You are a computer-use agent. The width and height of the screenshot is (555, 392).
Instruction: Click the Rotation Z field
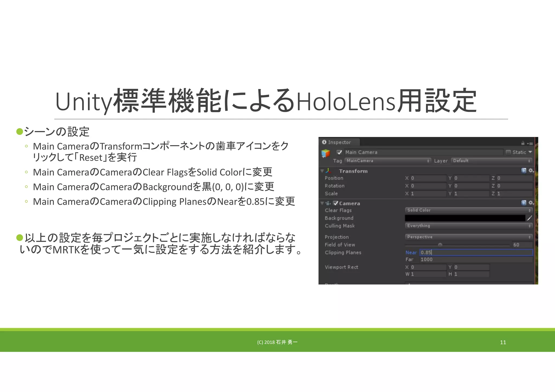[x=514, y=186]
